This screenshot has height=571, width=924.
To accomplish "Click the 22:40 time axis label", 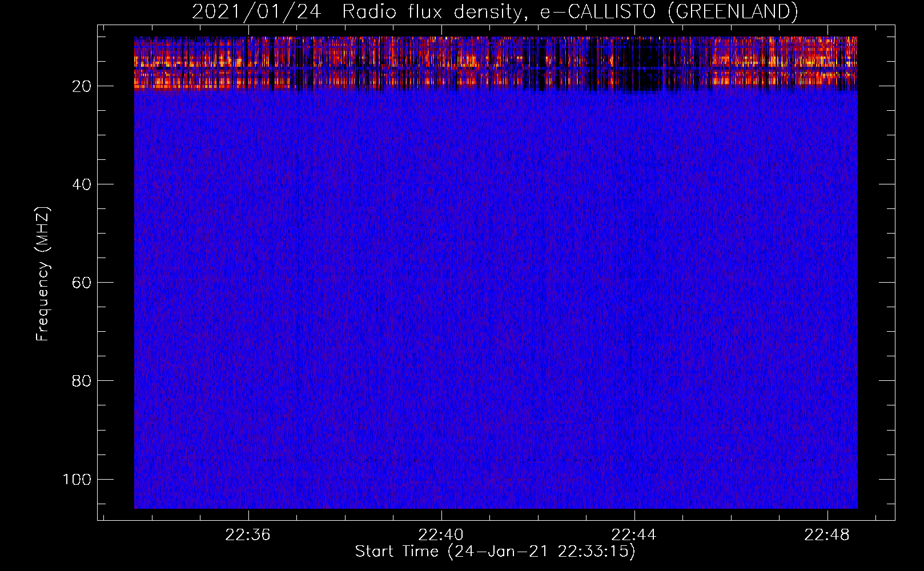I will pyautogui.click(x=441, y=535).
